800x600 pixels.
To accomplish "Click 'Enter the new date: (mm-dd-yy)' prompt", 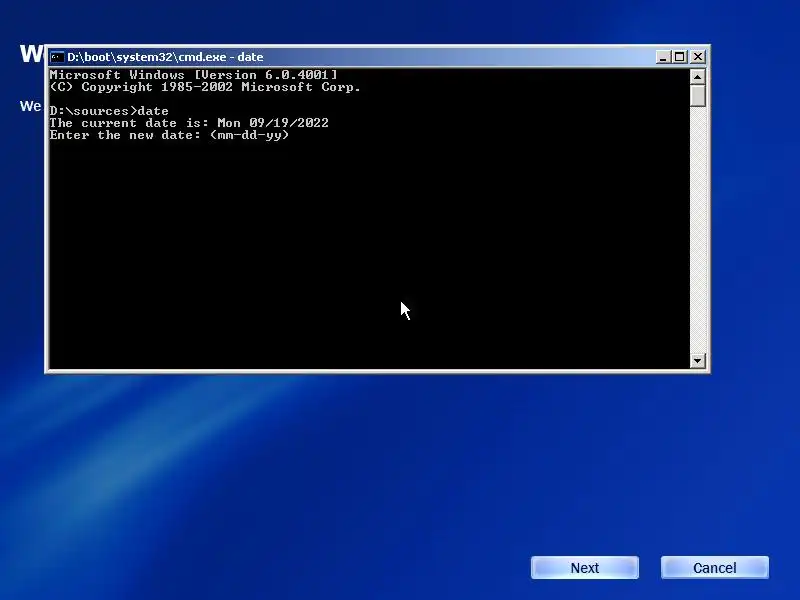I will tap(169, 135).
